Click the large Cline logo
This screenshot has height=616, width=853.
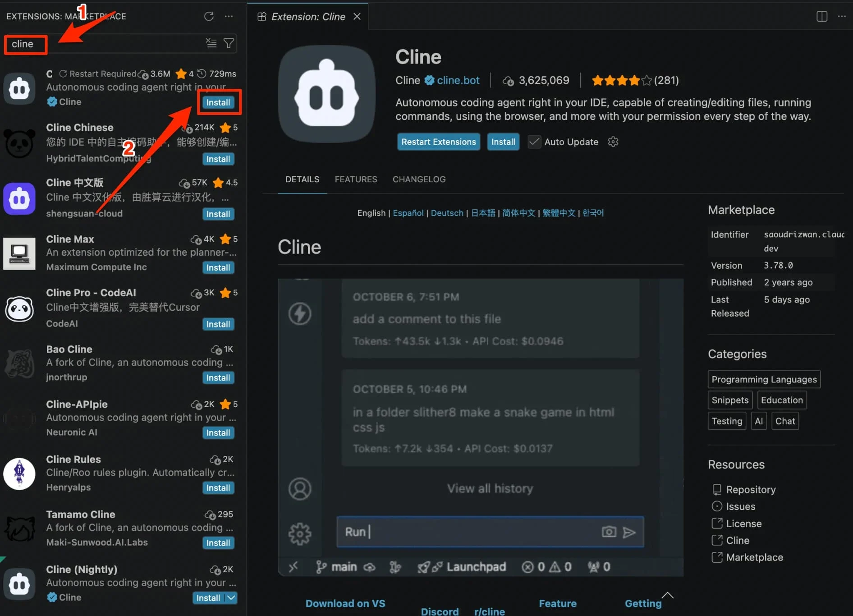point(327,95)
